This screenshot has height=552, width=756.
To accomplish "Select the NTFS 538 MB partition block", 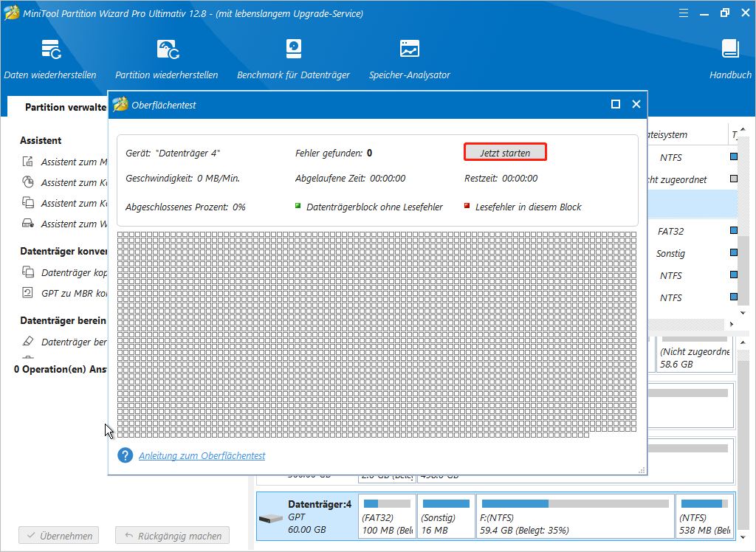I will [705, 516].
